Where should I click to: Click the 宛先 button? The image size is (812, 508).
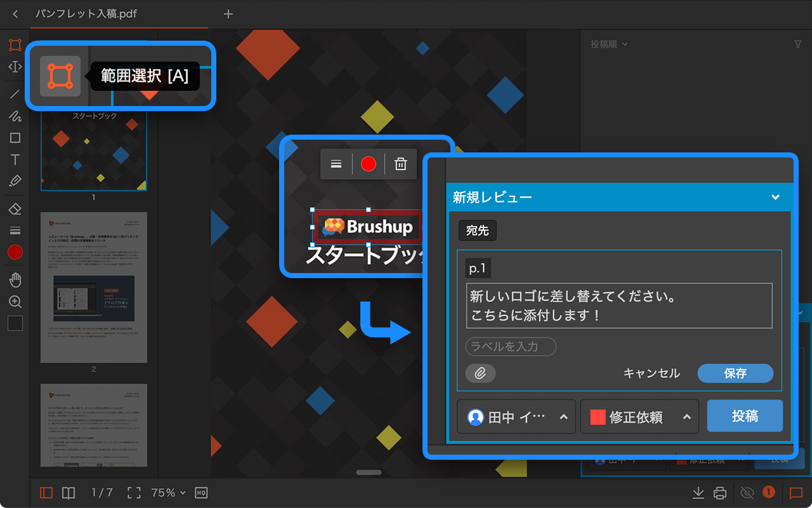pyautogui.click(x=478, y=231)
